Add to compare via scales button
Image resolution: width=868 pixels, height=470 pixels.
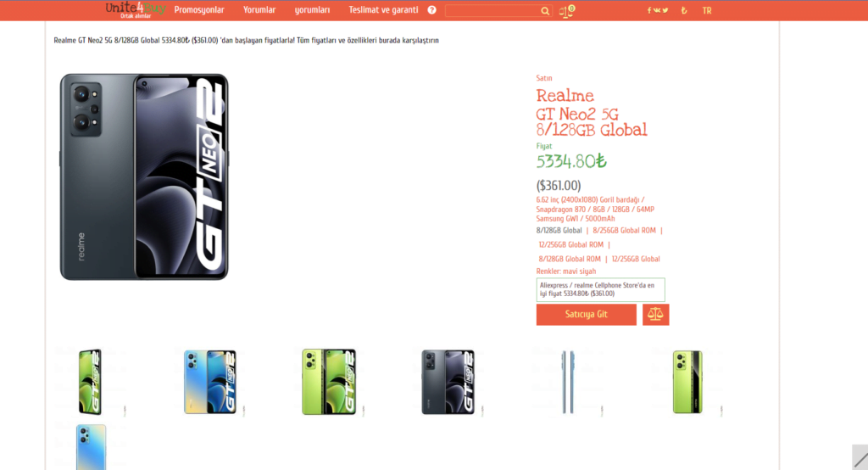(x=655, y=314)
